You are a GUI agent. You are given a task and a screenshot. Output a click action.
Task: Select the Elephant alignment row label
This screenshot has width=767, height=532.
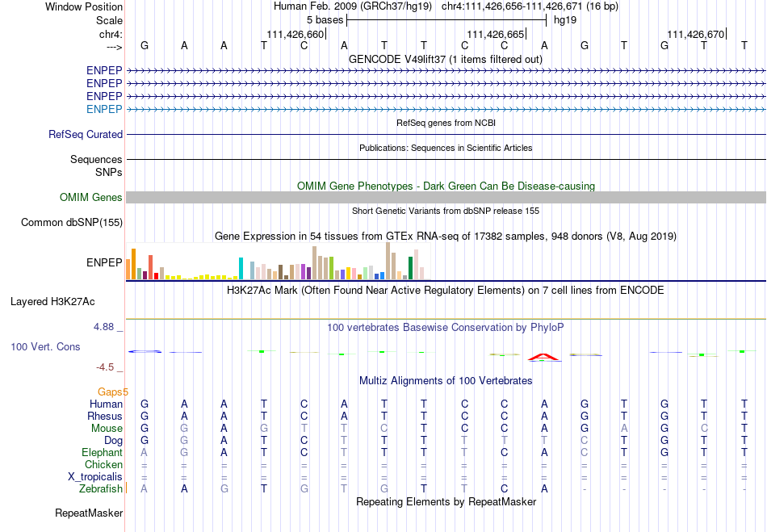click(x=102, y=452)
